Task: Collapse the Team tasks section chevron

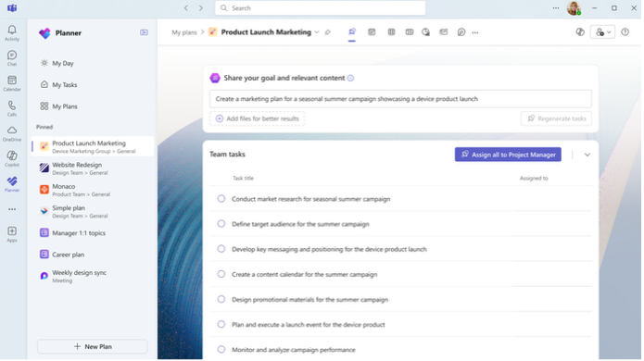Action: tap(587, 155)
